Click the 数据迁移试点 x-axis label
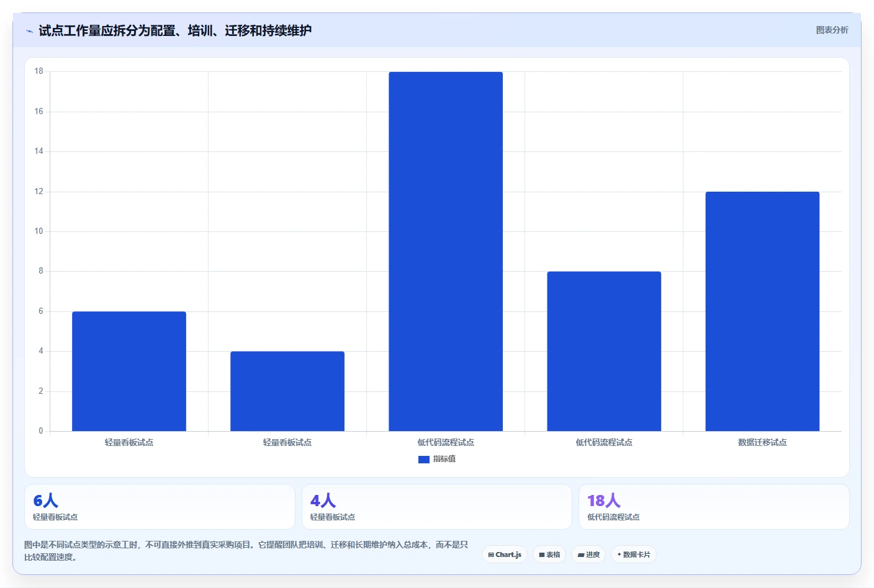The image size is (874, 588). pyautogui.click(x=762, y=442)
